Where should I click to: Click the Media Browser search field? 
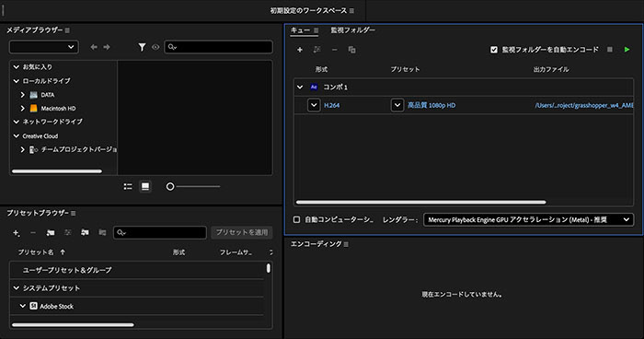pyautogui.click(x=219, y=47)
